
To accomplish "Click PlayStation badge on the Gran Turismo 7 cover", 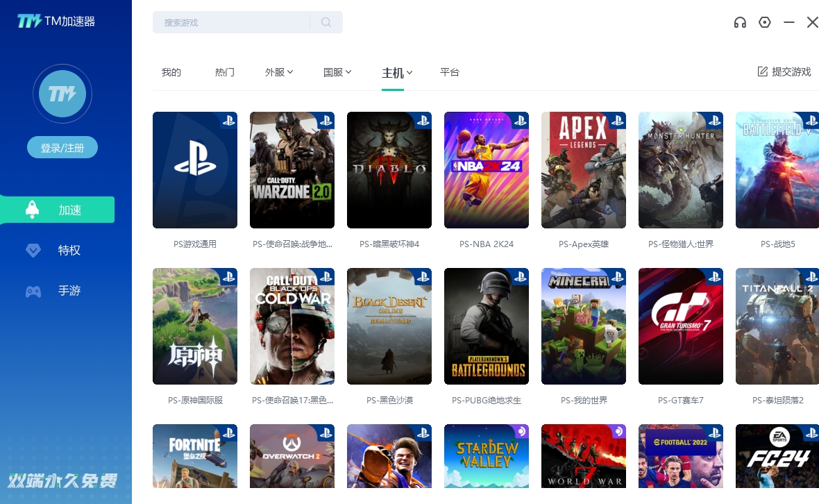I will click(714, 277).
